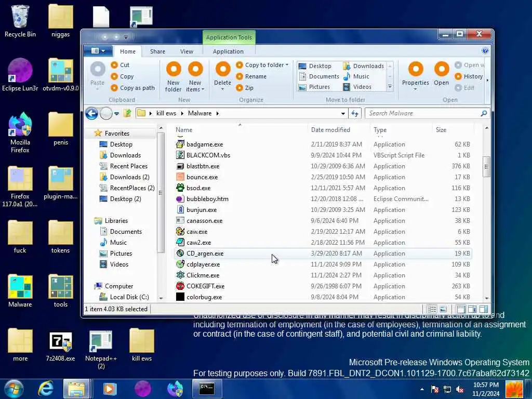Image resolution: width=532 pixels, height=399 pixels.
Task: Open Downloads (2) in Favorites
Action: tap(124, 177)
